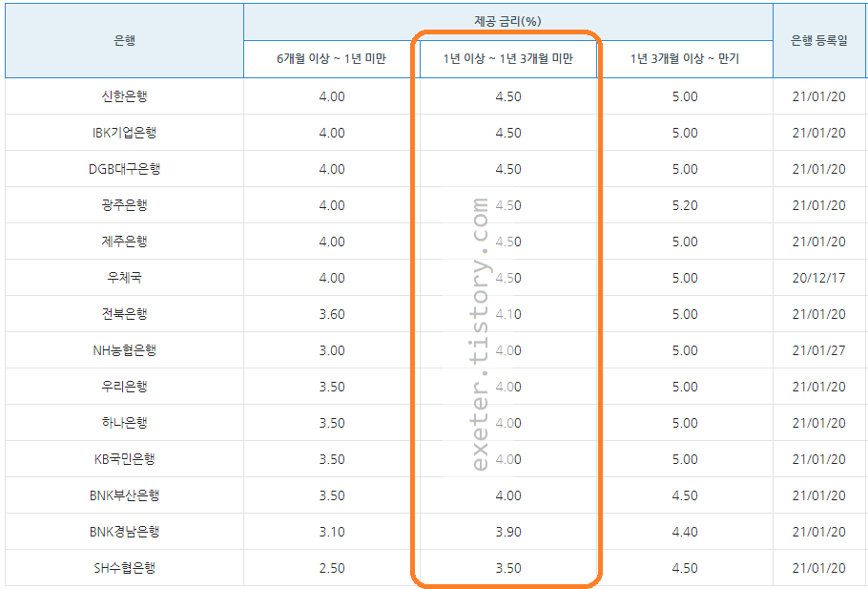868x589 pixels.
Task: Click 우체국's 20/12/17 registration date
Action: (x=818, y=278)
